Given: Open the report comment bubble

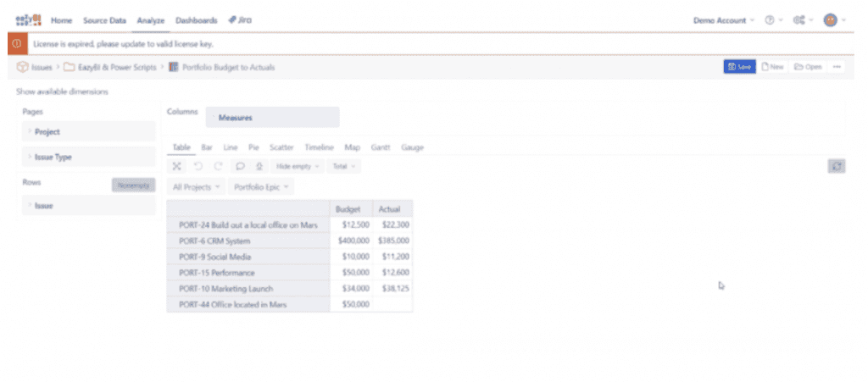Looking at the screenshot, I should tap(240, 166).
